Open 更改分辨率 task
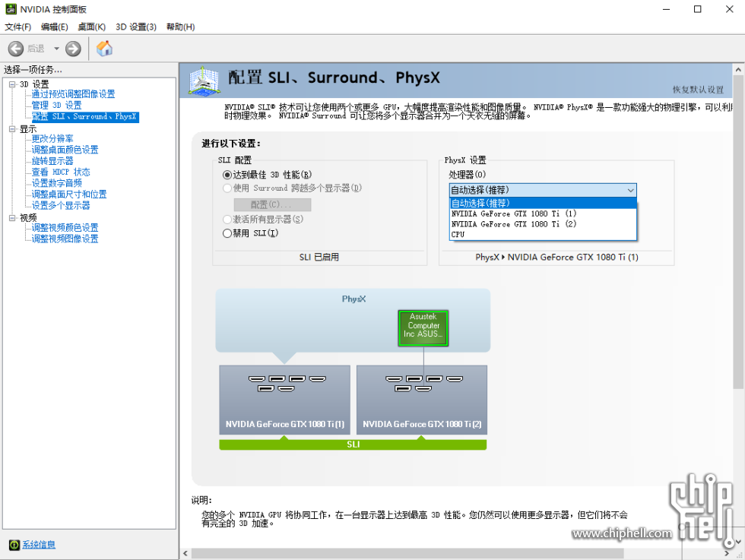Viewport: 745px width, 560px height. point(52,139)
